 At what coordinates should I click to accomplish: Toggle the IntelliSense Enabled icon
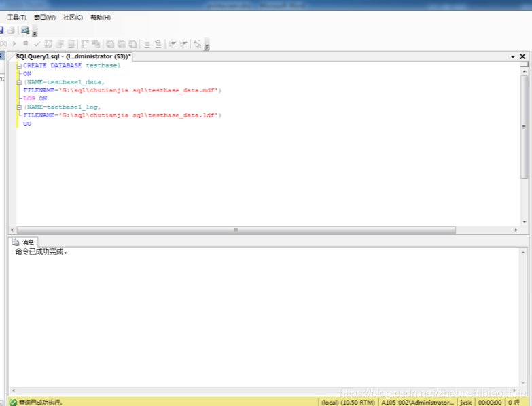(71, 43)
